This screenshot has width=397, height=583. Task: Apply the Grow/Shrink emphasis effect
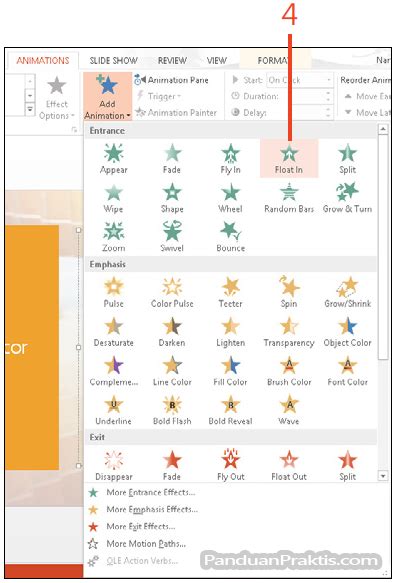tap(347, 293)
